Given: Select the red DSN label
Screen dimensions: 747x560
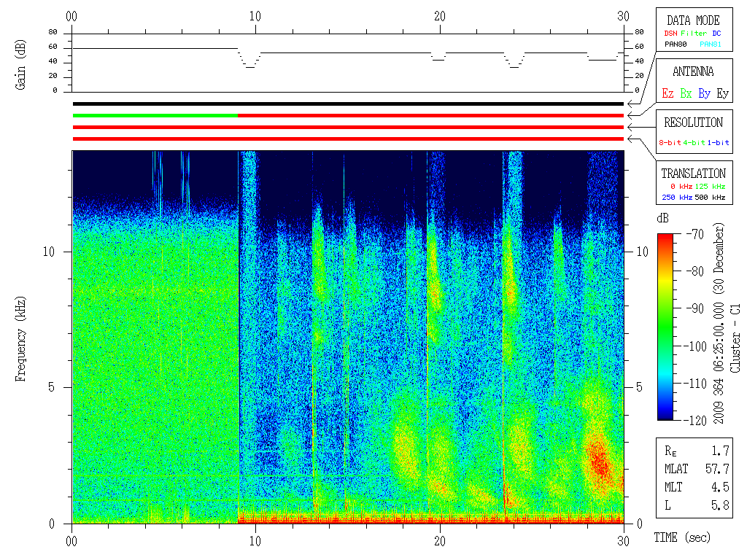Looking at the screenshot, I should point(670,34).
